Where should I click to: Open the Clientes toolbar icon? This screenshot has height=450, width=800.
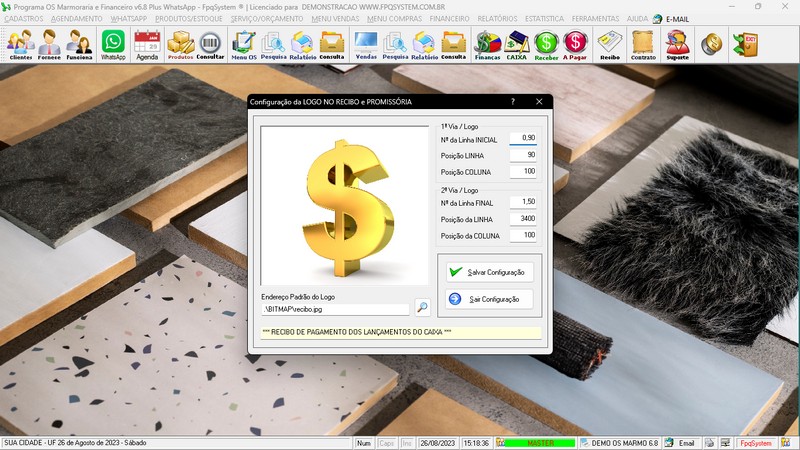19,44
